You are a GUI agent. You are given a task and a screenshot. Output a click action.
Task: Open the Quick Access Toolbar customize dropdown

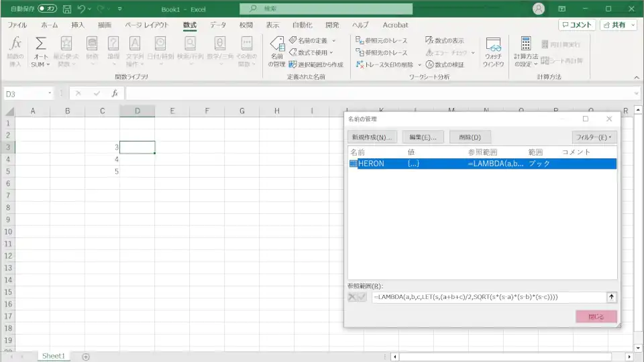(x=120, y=9)
